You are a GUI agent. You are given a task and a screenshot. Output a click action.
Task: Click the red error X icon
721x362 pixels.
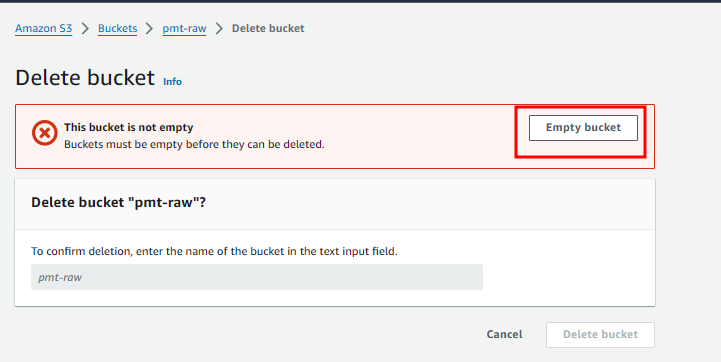[45, 133]
